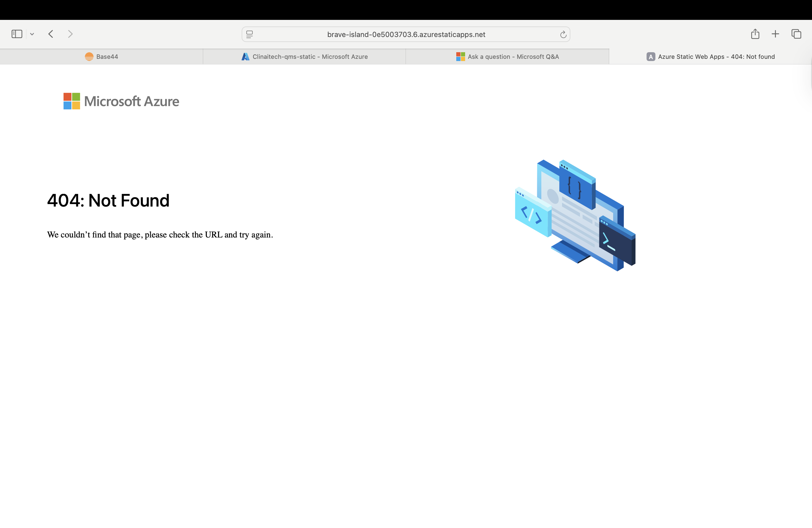Viewport: 812px width, 528px height.
Task: Switch to Clinaitech-qms-static Microsoft Azure tab
Action: (x=304, y=57)
